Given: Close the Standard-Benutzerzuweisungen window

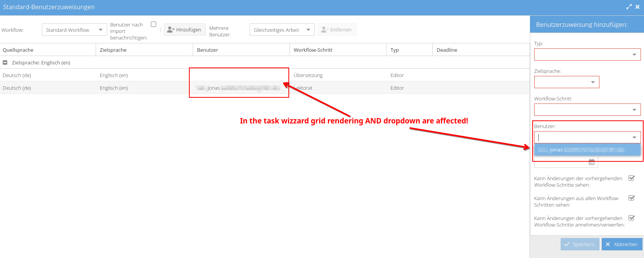Looking at the screenshot, I should [637, 7].
